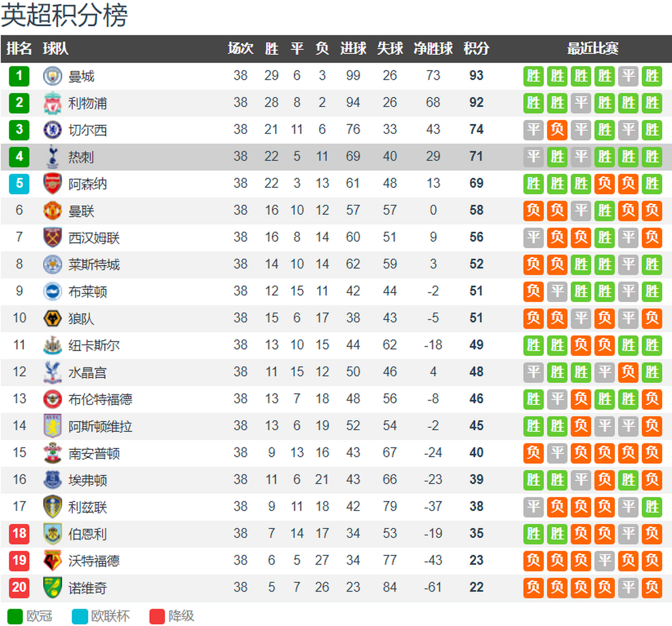Sort table by 积分 column header
The height and width of the screenshot is (626, 672).
coord(476,48)
